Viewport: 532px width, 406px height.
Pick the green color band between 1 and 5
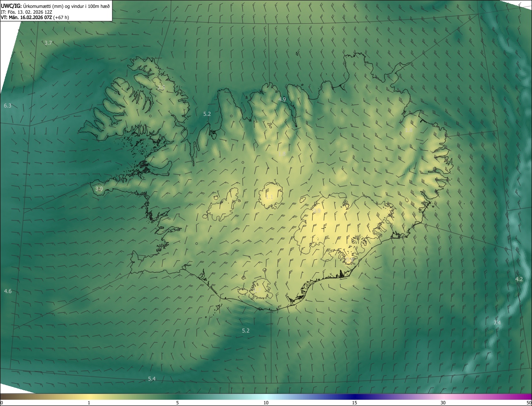click(x=133, y=396)
